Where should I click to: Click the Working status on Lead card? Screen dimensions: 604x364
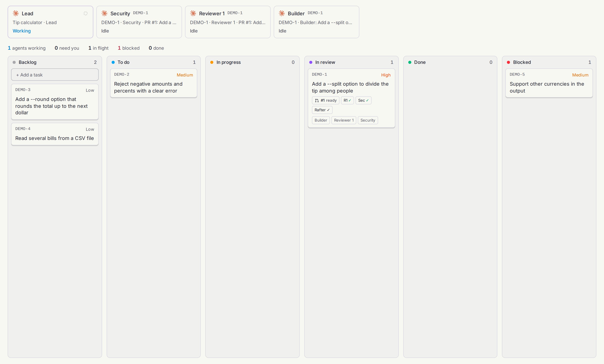[x=22, y=31]
